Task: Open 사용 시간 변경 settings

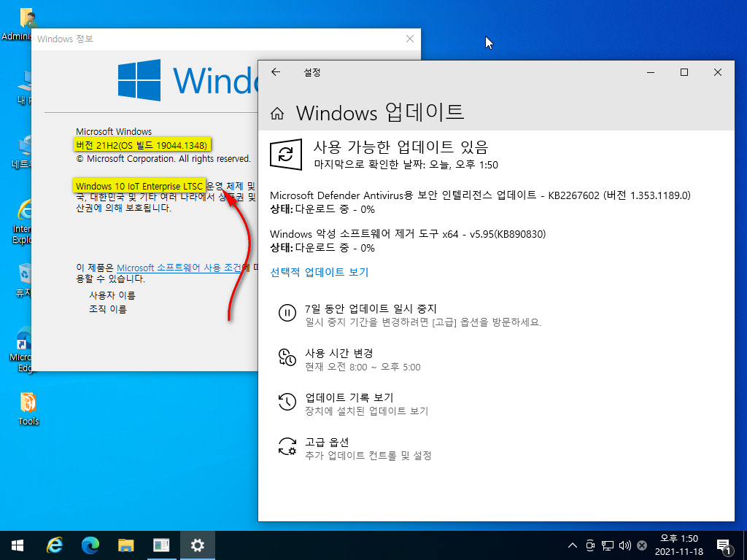Action: point(338,353)
